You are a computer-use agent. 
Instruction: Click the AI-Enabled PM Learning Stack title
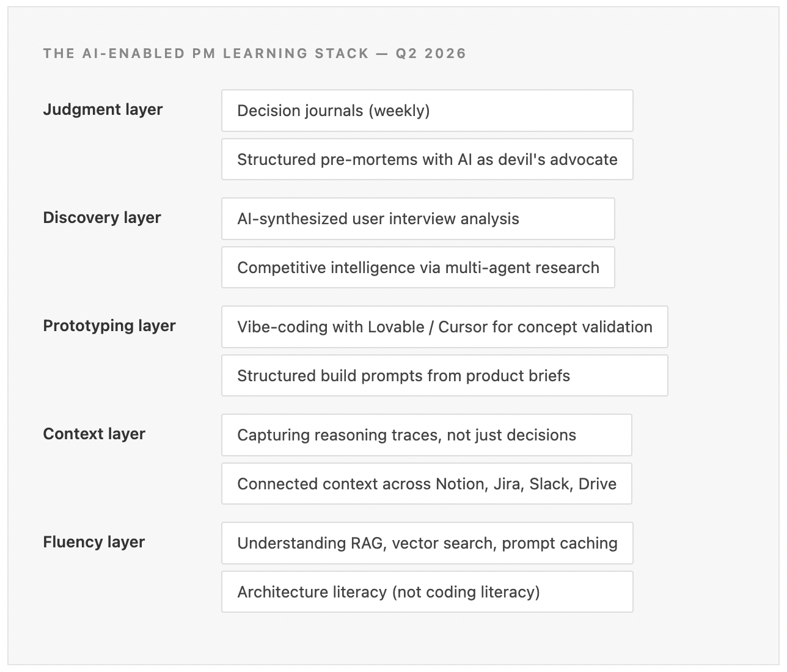(206, 53)
